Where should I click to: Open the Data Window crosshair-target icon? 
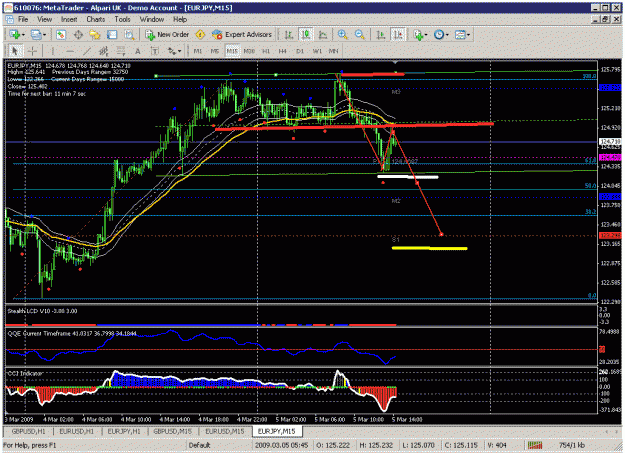78,35
